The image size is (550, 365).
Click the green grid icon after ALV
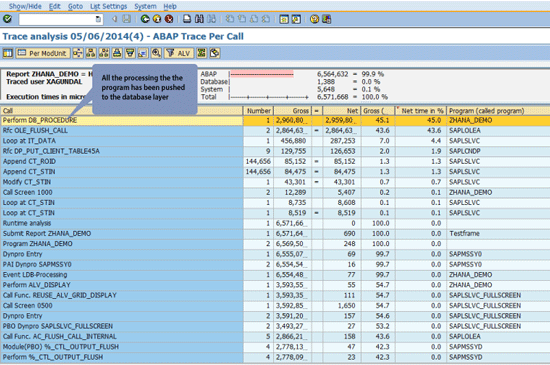201,53
